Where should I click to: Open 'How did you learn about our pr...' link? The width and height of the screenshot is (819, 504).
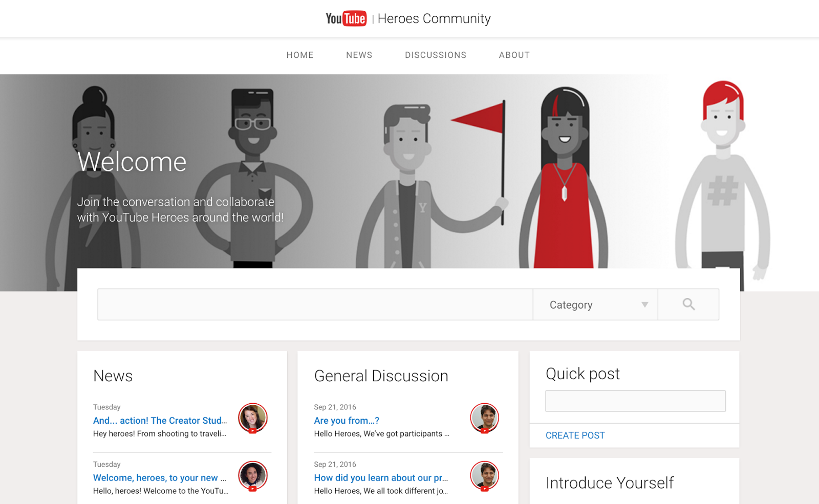[381, 478]
